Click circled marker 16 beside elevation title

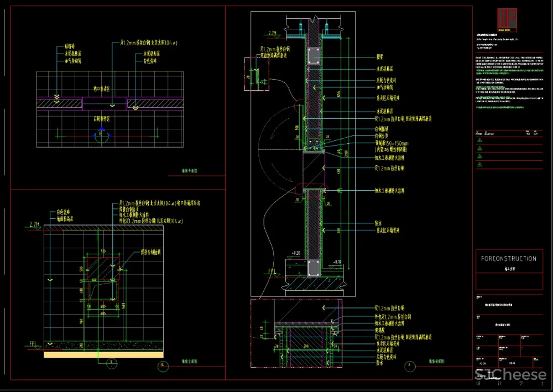[x=163, y=365]
